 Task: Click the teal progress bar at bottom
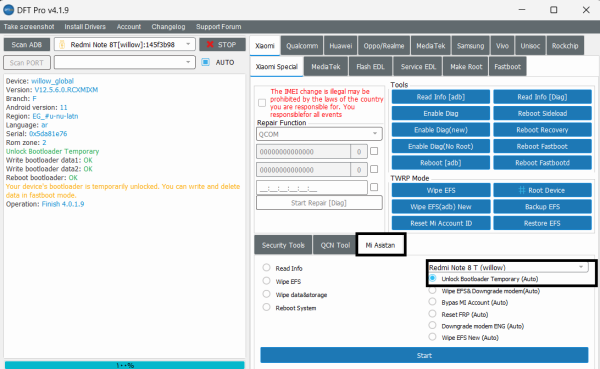[x=125, y=365]
